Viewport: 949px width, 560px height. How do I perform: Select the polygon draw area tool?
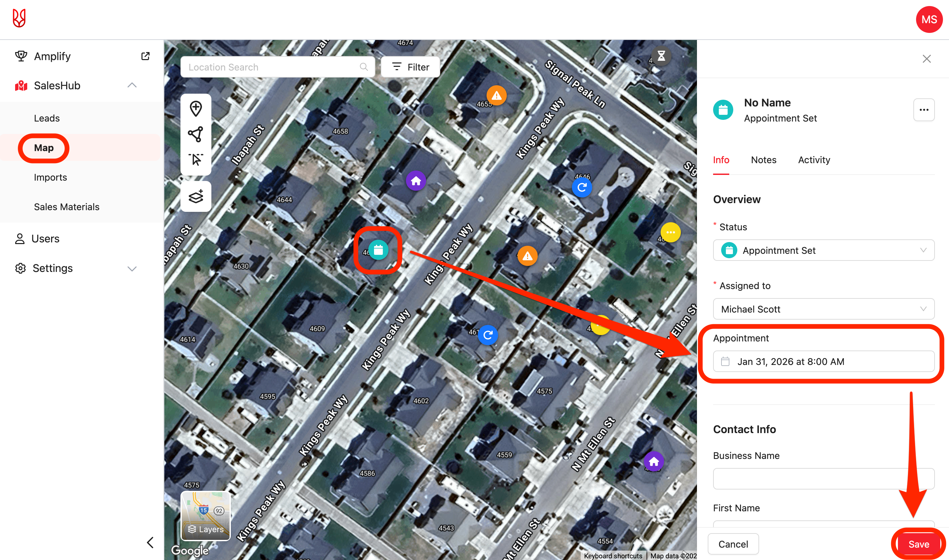[x=196, y=134]
